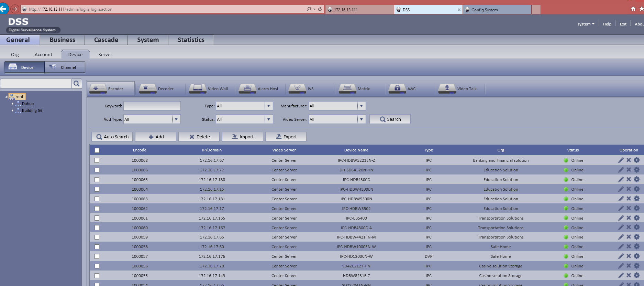Select the Video Talk microphone icon
The width and height of the screenshot is (644, 286).
[x=447, y=88]
